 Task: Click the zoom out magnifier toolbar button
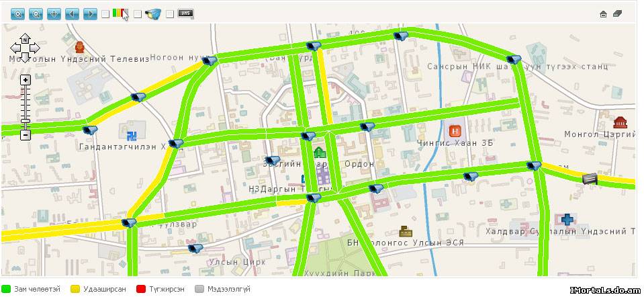pos(36,14)
